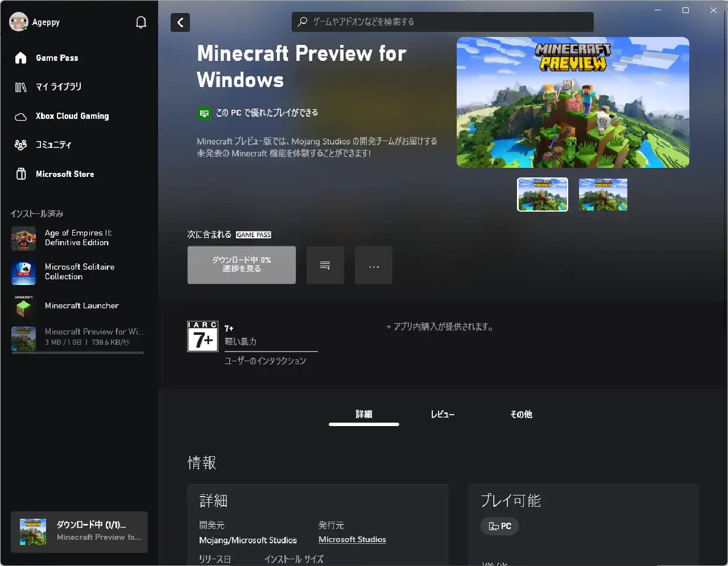Click ダウンロード中 0% progress button
The height and width of the screenshot is (566, 728).
click(242, 265)
